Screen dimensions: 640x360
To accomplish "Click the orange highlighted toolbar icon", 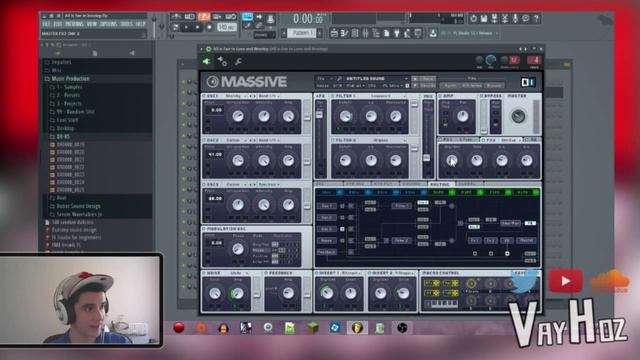I will click(x=204, y=17).
